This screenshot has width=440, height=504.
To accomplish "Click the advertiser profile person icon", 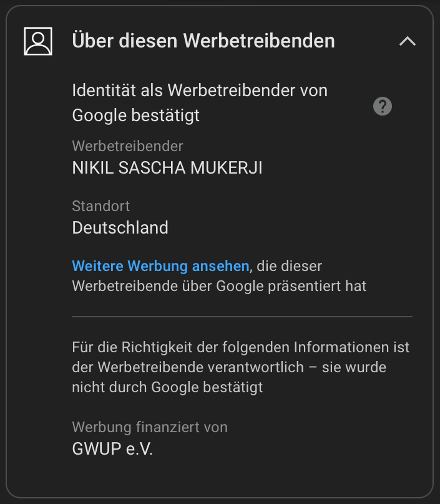I will pos(38,41).
